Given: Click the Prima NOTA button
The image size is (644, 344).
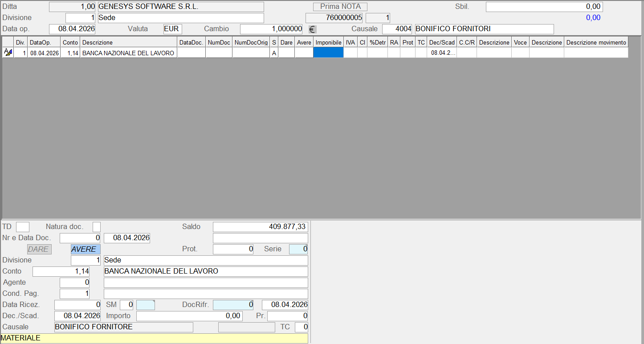Looking at the screenshot, I should tap(340, 7).
